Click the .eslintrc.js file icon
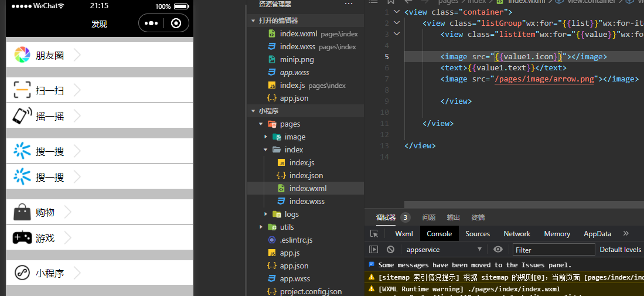Viewport: 644px width, 296px height. point(271,240)
